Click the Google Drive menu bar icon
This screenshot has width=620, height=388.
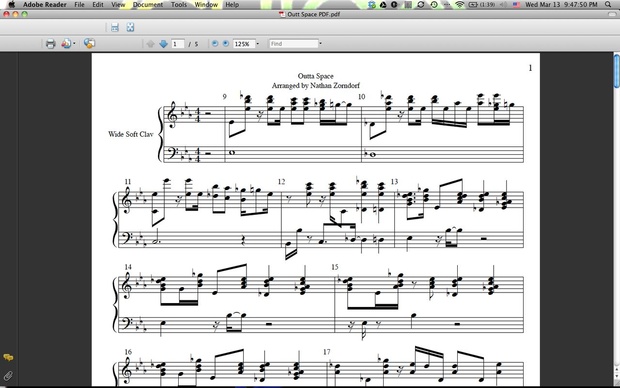point(383,5)
